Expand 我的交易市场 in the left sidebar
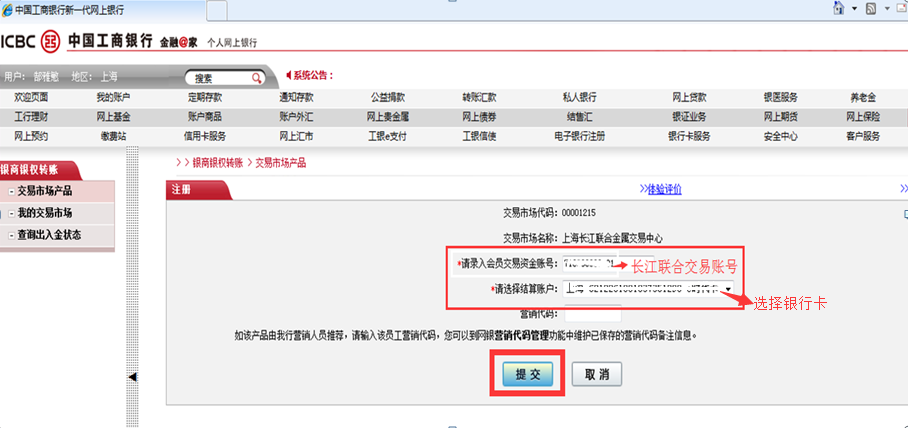This screenshot has width=908, height=428. pos(45,213)
